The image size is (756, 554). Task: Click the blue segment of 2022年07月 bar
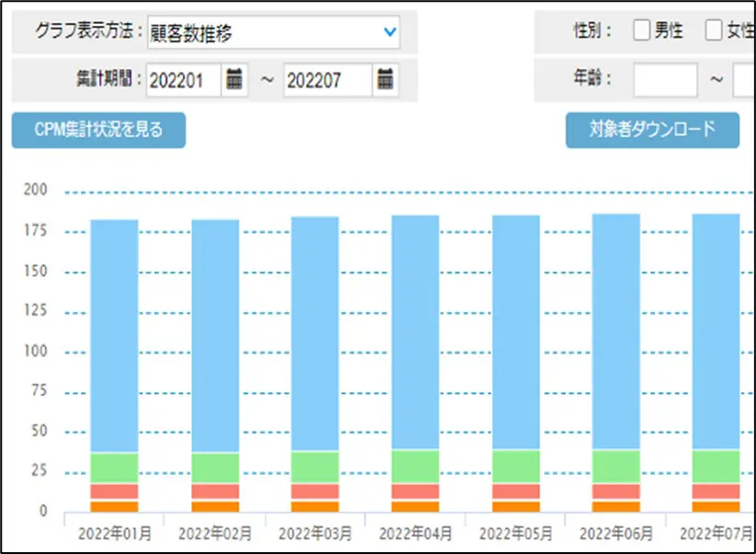click(x=716, y=332)
